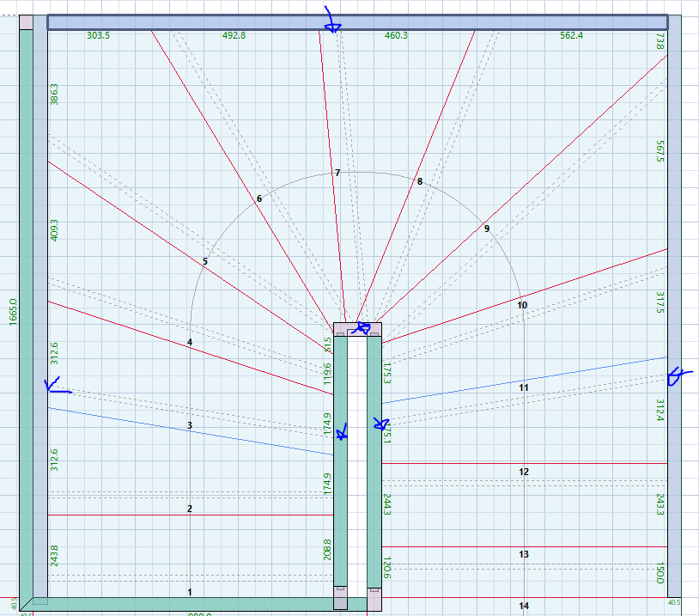This screenshot has width=699, height=616.
Task: Select step number 2 label
Action: (x=190, y=509)
